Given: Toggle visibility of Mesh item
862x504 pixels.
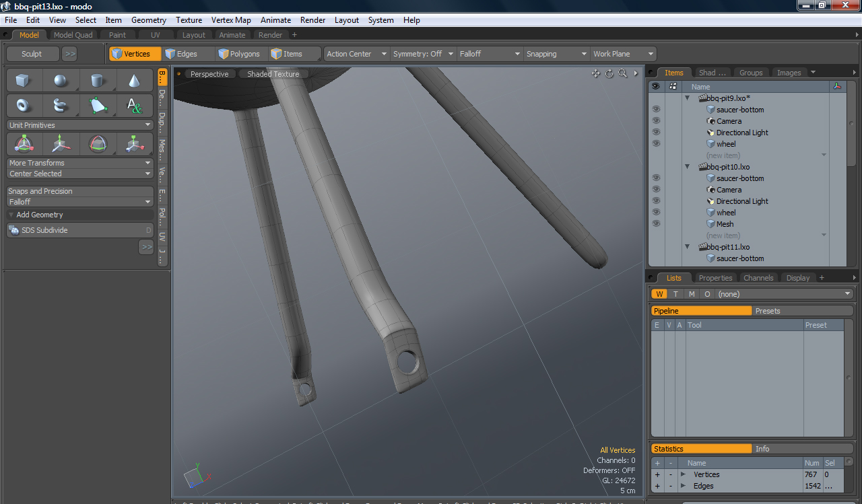Looking at the screenshot, I should 656,224.
